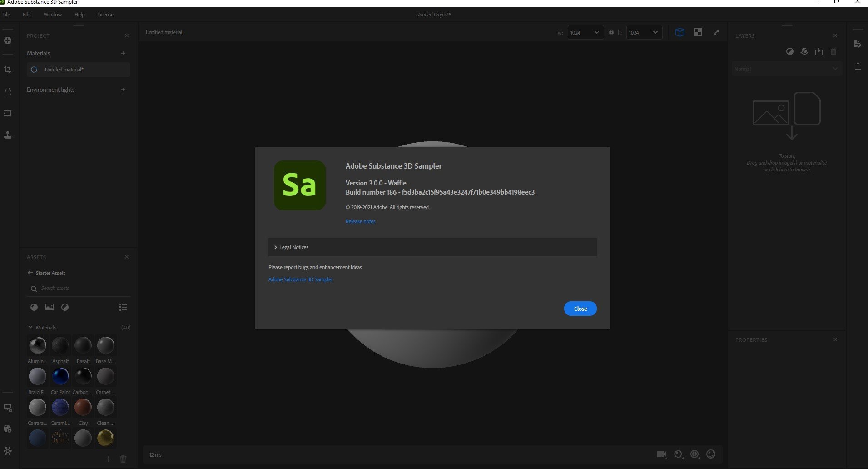Expand the Legal Notices section
This screenshot has width=868, height=469.
click(432, 247)
